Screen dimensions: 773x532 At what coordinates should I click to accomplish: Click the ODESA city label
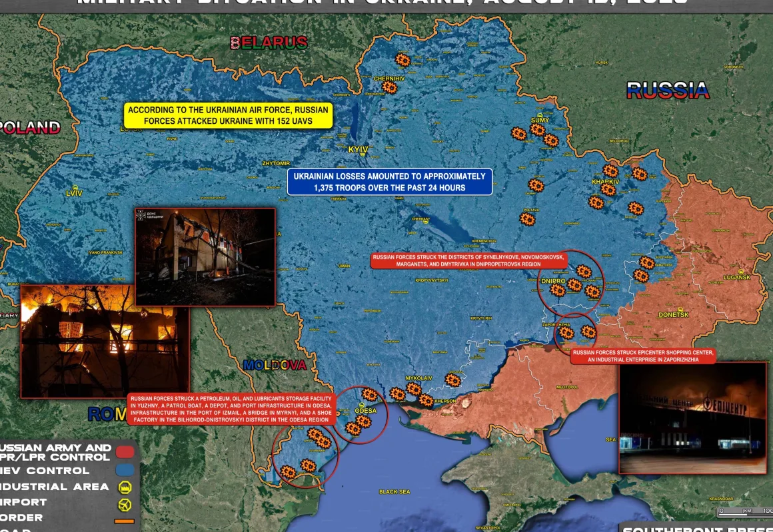pyautogui.click(x=365, y=410)
